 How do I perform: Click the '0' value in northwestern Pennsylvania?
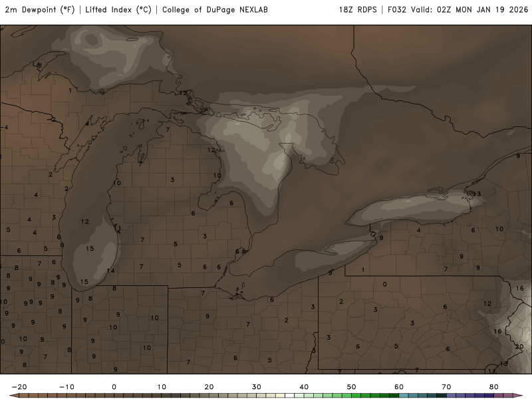tap(384, 284)
